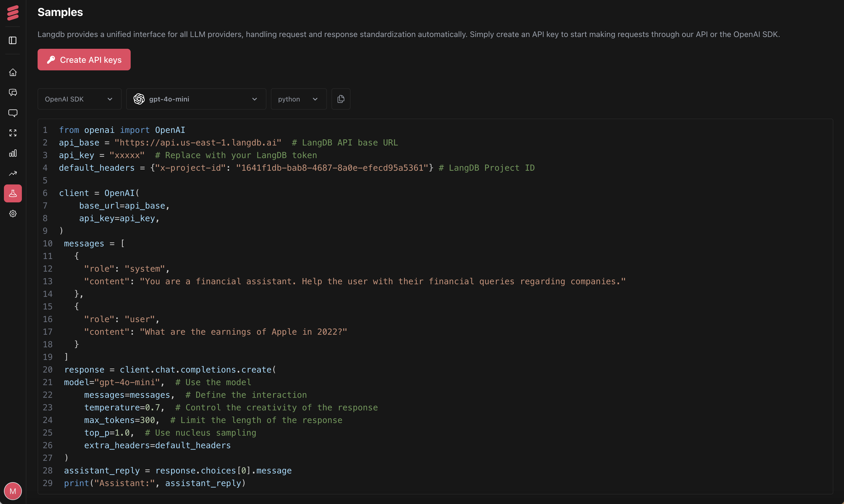Click "max_tokens=300" on line 24
Screen dimensions: 844x504
[x=119, y=420]
